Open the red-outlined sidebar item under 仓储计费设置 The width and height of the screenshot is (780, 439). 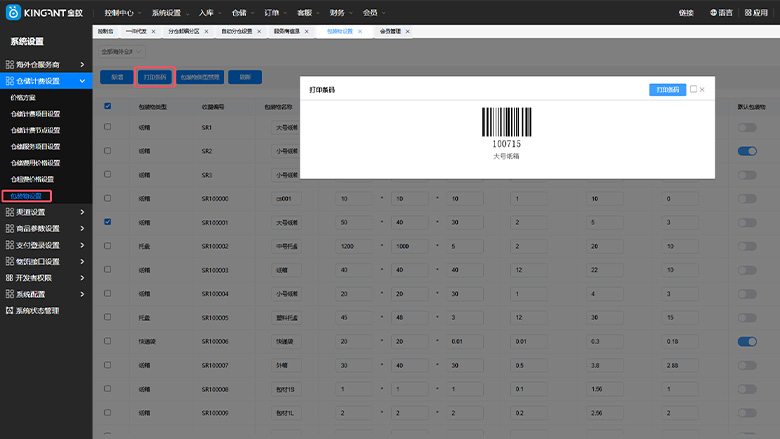26,196
